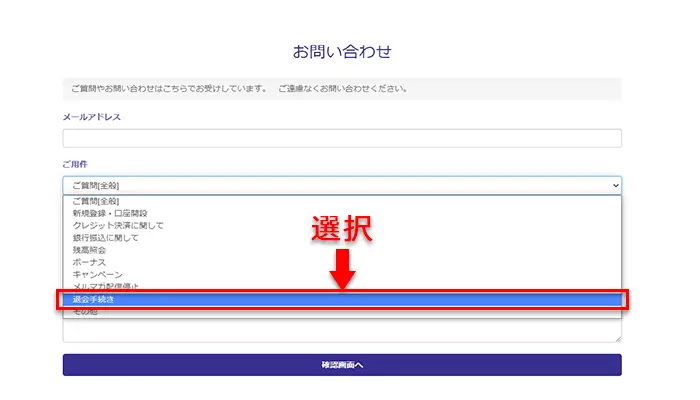Image resolution: width=700 pixels, height=400 pixels.
Task: Pick その他 at bottom of list
Action: (85, 311)
